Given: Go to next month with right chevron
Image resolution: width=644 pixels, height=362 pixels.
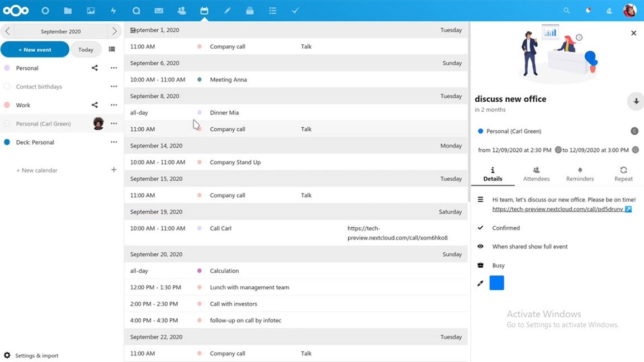Looking at the screenshot, I should coord(113,32).
